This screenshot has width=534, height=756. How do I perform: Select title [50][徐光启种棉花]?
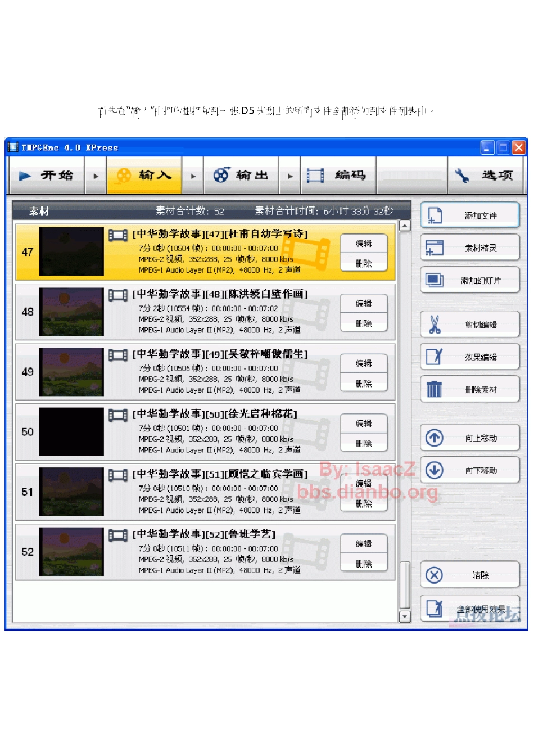tap(215, 415)
